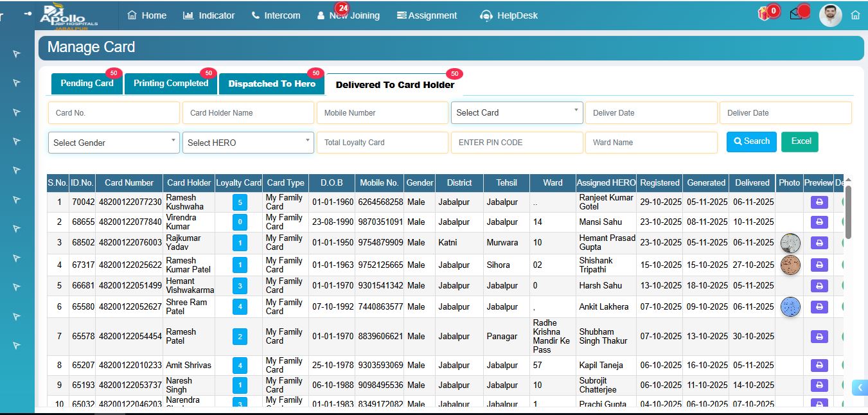
Task: Print preview Virendra Kumar's card
Action: pyautogui.click(x=819, y=222)
